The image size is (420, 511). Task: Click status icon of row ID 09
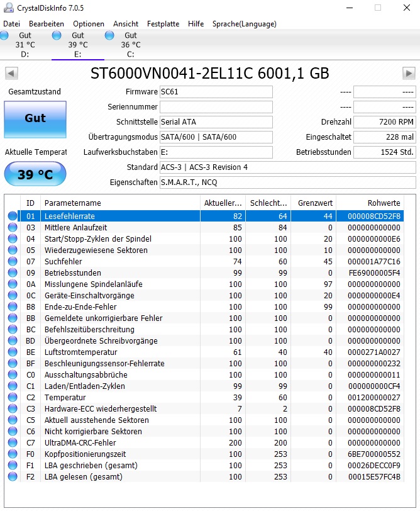(x=13, y=272)
